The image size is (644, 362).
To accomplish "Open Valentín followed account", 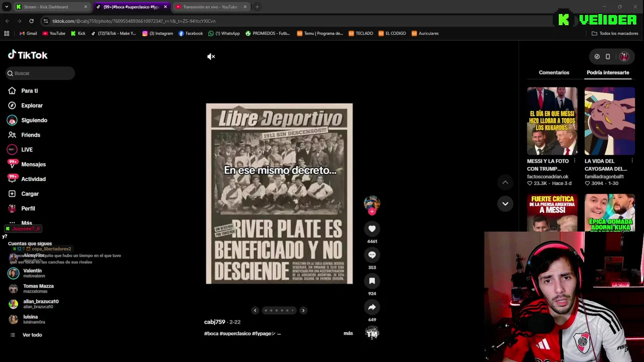I will click(33, 273).
